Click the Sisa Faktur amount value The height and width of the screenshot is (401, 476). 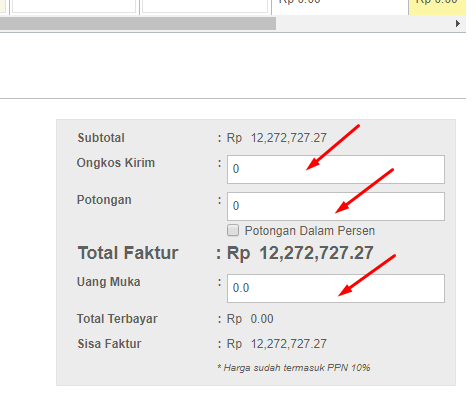tap(276, 344)
